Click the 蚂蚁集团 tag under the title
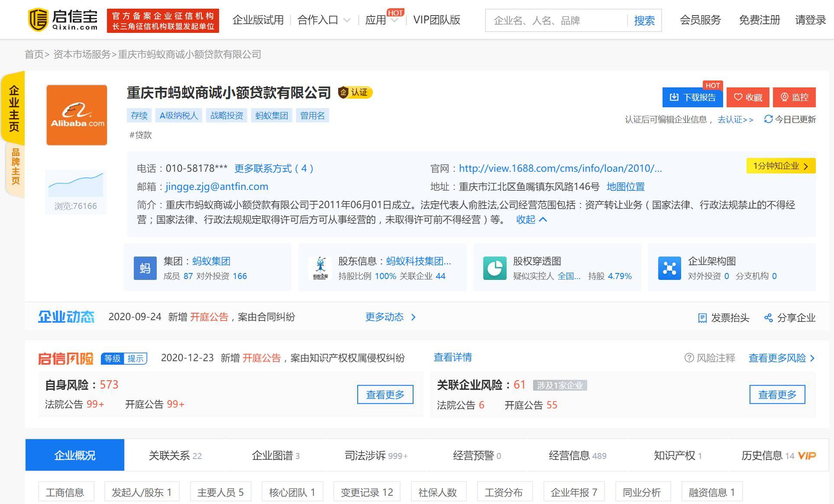This screenshot has height=504, width=834. 272,116
